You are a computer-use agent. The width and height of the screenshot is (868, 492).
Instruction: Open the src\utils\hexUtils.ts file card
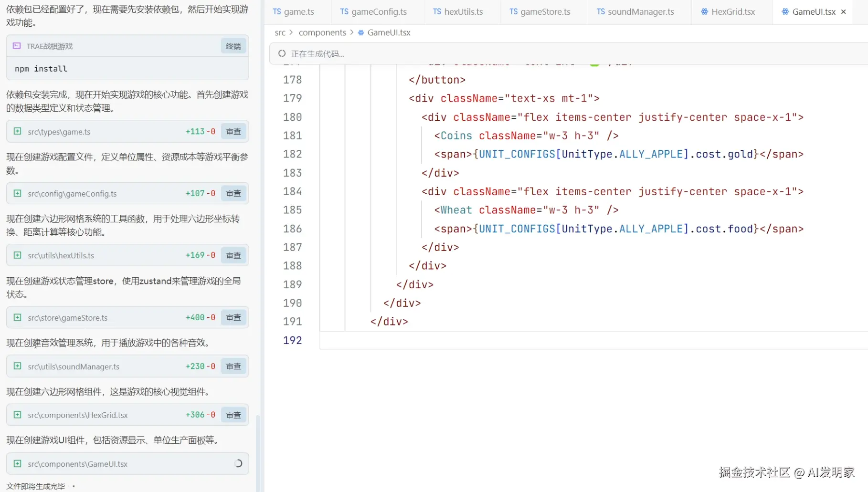pyautogui.click(x=127, y=256)
